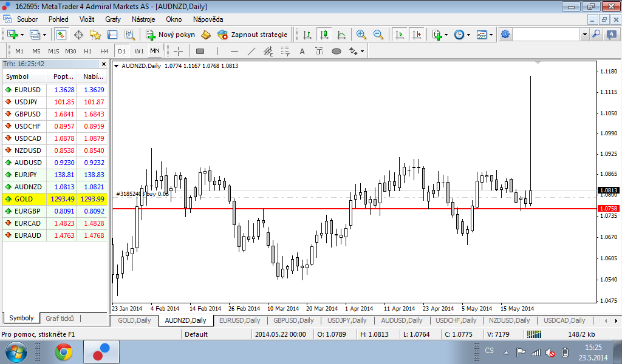The image size is (622, 364).
Task: Pick the trendline drawing tool
Action: coord(251,52)
